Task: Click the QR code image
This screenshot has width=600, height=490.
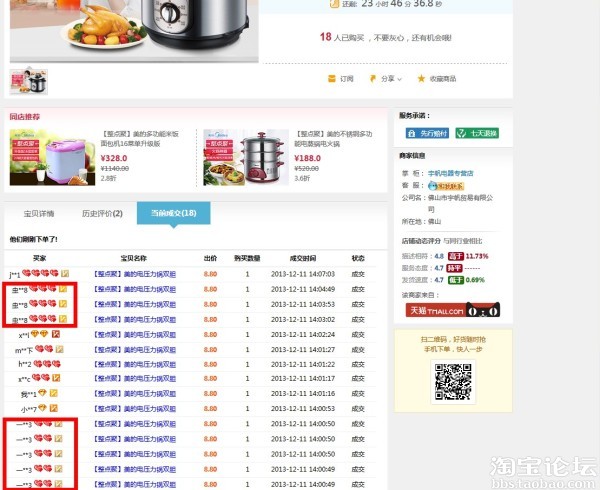Action: [x=453, y=382]
